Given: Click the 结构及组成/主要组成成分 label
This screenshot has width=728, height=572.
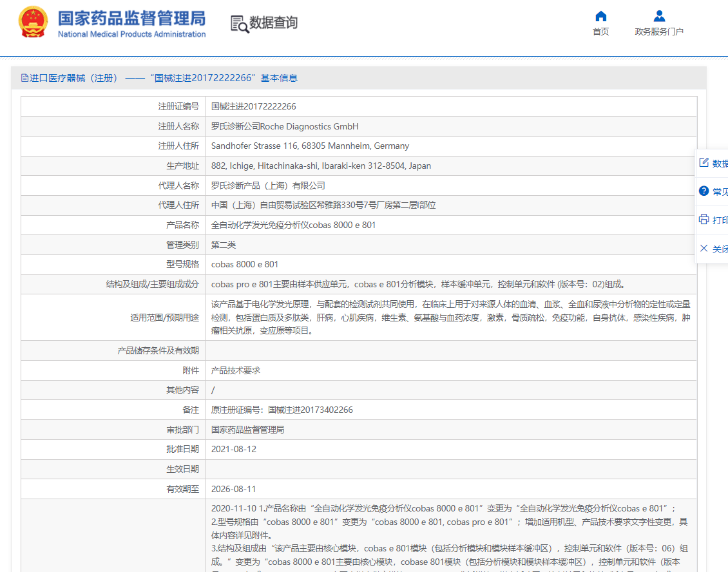Looking at the screenshot, I should pyautogui.click(x=152, y=284).
